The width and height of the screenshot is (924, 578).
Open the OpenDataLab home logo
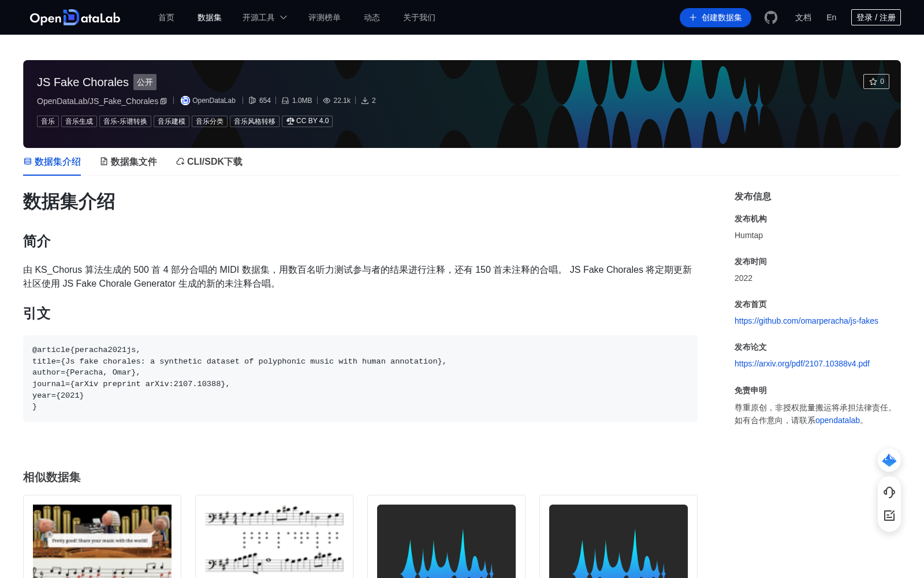click(75, 18)
